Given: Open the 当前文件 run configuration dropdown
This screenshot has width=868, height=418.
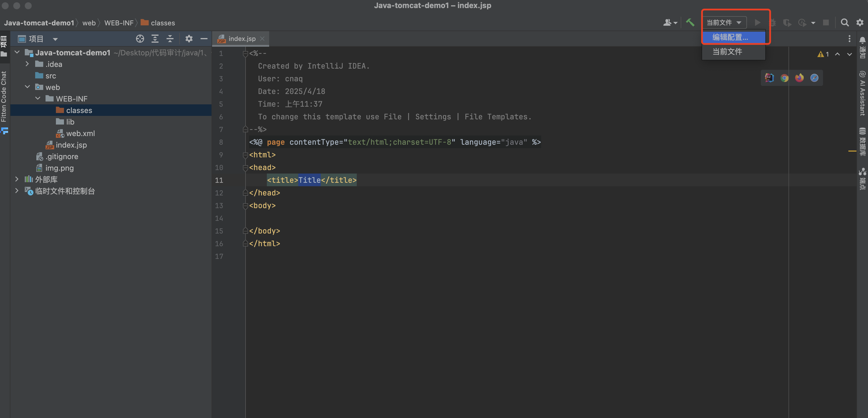Looking at the screenshot, I should pyautogui.click(x=724, y=22).
